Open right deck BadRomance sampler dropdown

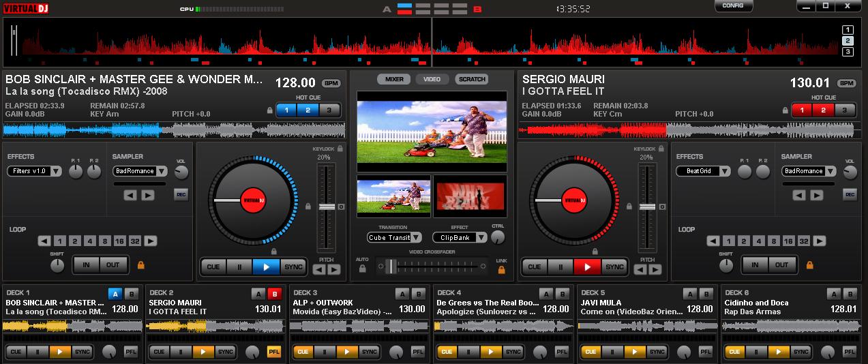click(x=808, y=171)
